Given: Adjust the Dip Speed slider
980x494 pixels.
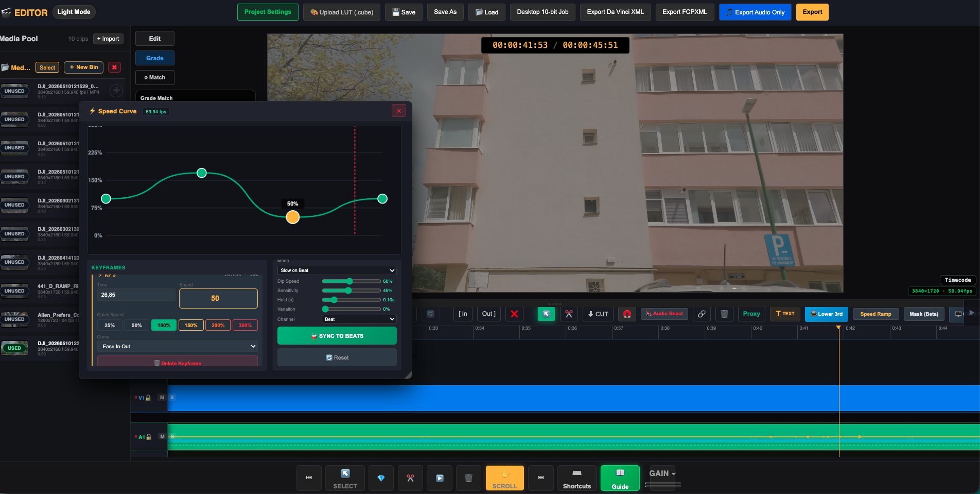Looking at the screenshot, I should [x=352, y=281].
